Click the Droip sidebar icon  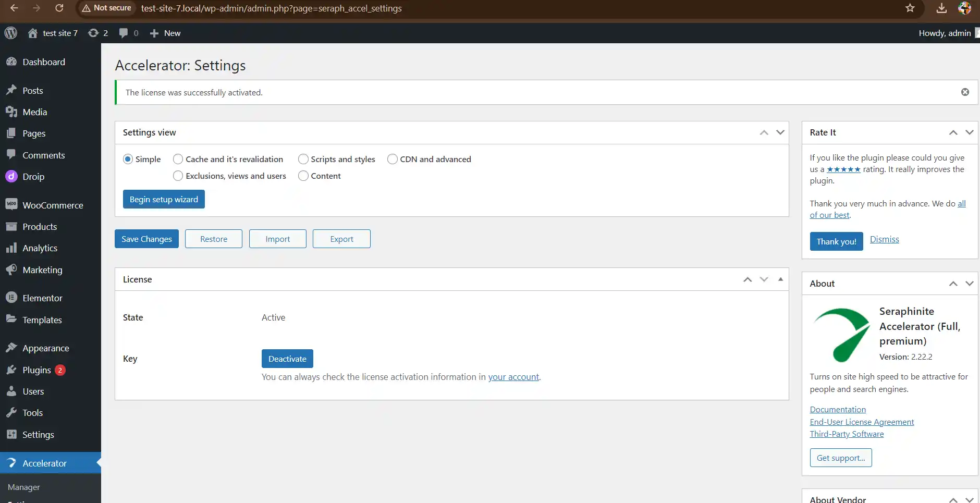click(x=11, y=176)
